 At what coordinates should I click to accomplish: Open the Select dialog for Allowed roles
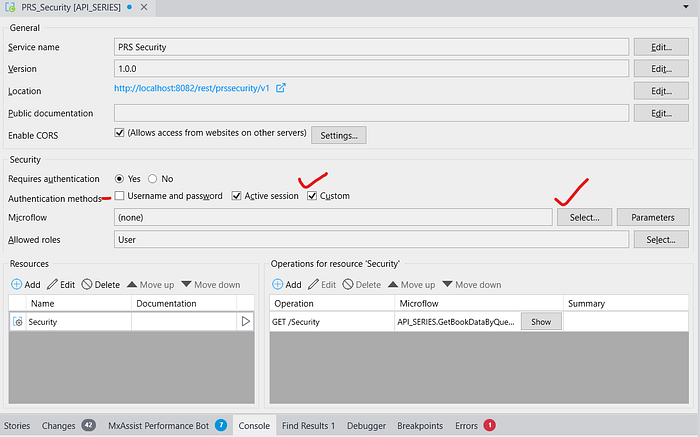point(660,239)
